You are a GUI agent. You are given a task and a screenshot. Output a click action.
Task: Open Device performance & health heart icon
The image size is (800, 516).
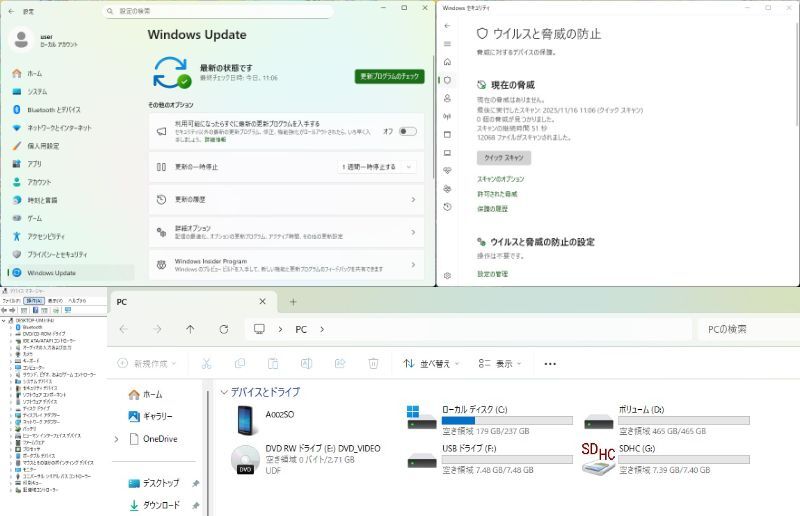click(447, 170)
